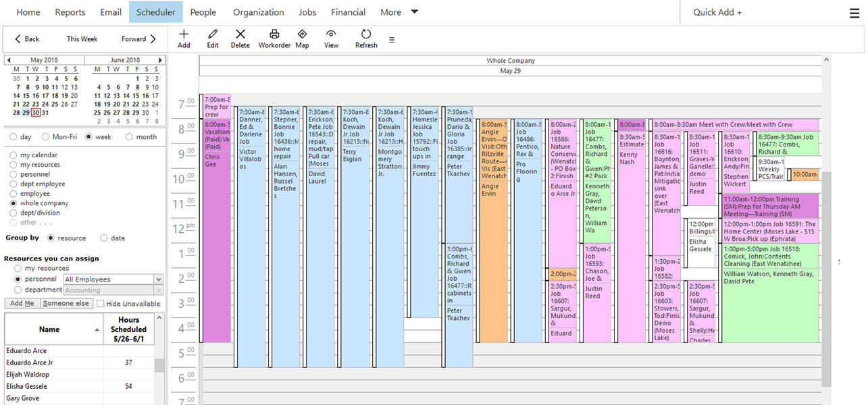Viewport: 868px width, 405px height.
Task: Click the Someone else button
Action: point(66,304)
